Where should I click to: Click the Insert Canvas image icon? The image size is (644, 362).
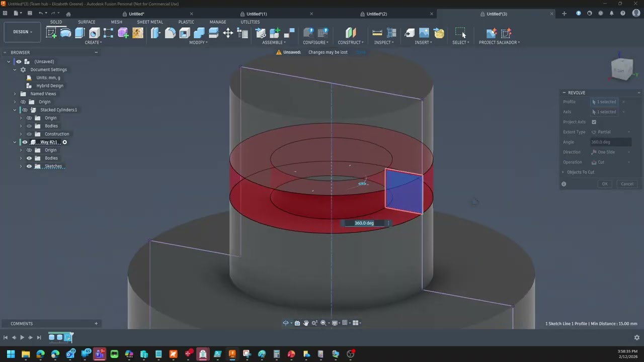pyautogui.click(x=424, y=33)
